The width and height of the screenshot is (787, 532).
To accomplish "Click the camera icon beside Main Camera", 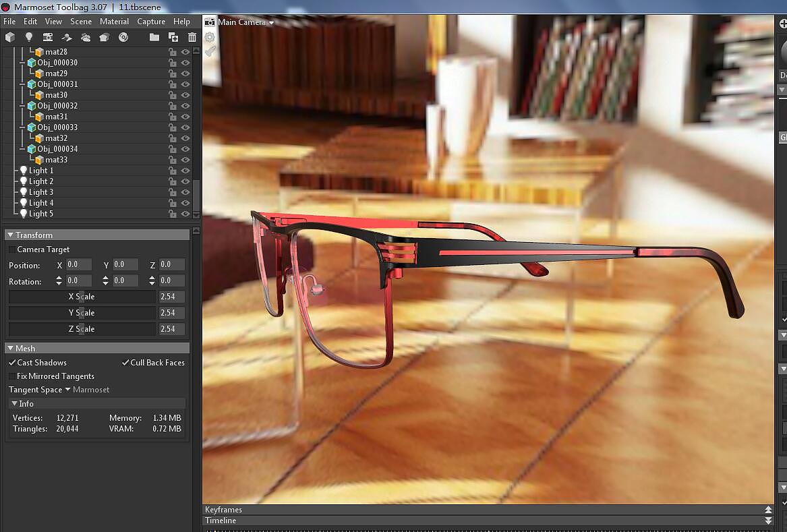I will pos(210,22).
